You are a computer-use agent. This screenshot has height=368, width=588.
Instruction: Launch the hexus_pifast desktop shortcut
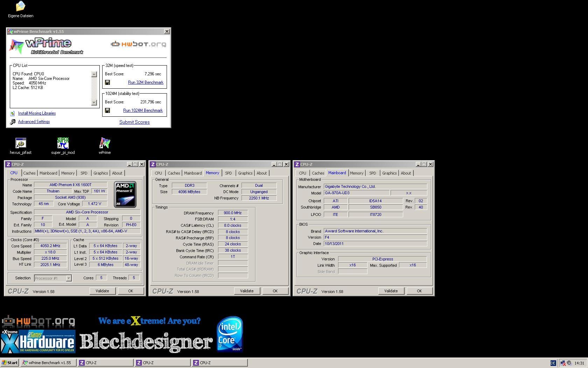click(x=21, y=146)
